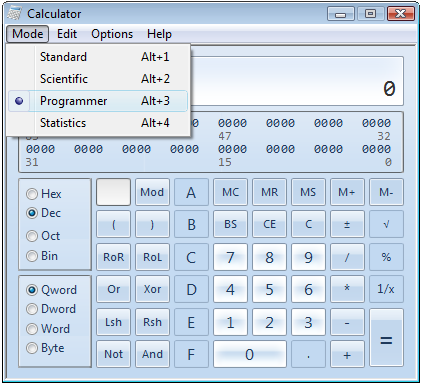Open the Help menu
This screenshot has width=422, height=384.
[159, 34]
